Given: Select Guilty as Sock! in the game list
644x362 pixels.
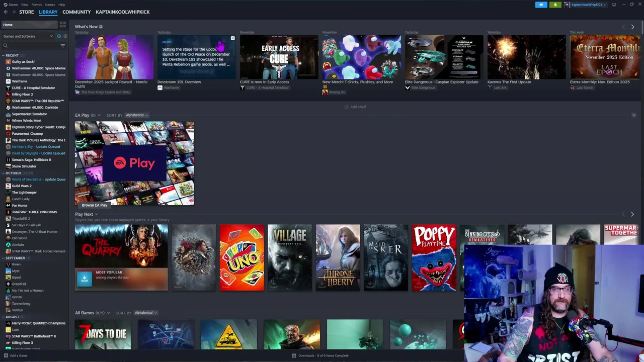Looking at the screenshot, I should tap(23, 62).
